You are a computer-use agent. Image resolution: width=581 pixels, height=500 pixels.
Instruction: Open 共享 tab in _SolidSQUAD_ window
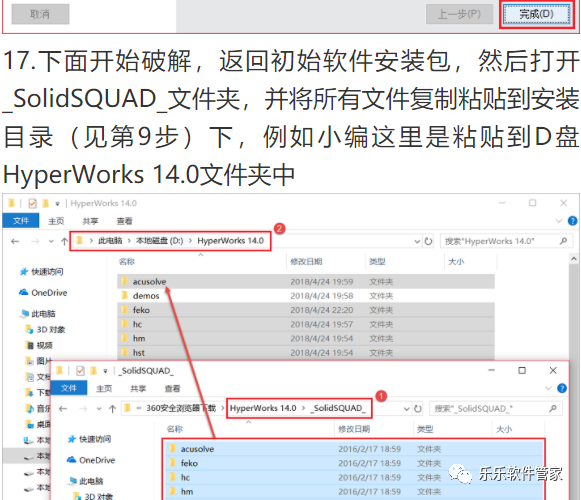tap(138, 388)
